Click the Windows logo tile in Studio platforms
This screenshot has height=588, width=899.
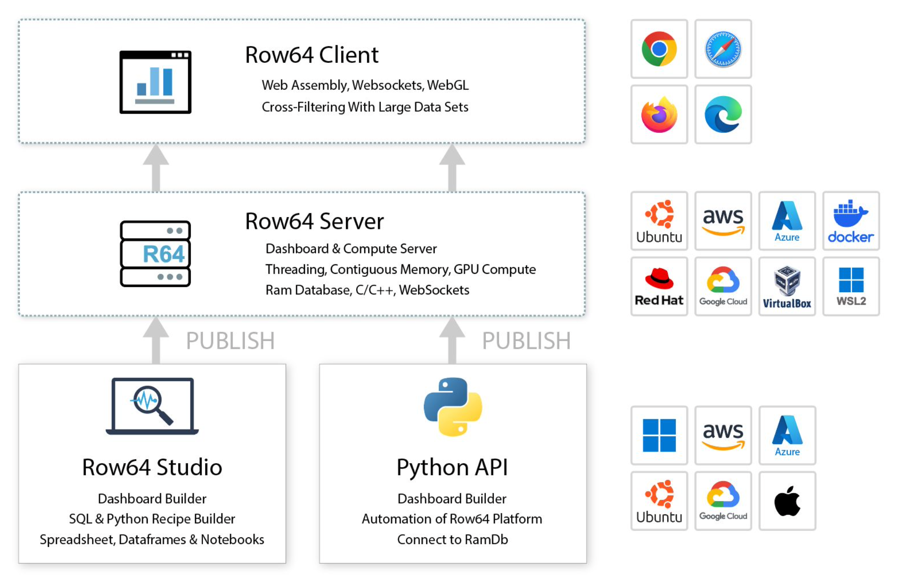click(x=659, y=435)
